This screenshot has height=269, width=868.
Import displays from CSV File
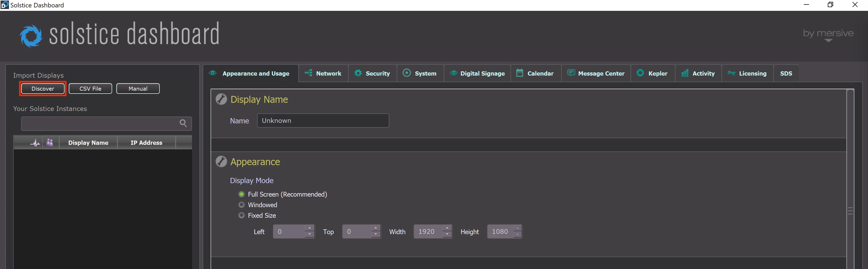[x=90, y=89]
